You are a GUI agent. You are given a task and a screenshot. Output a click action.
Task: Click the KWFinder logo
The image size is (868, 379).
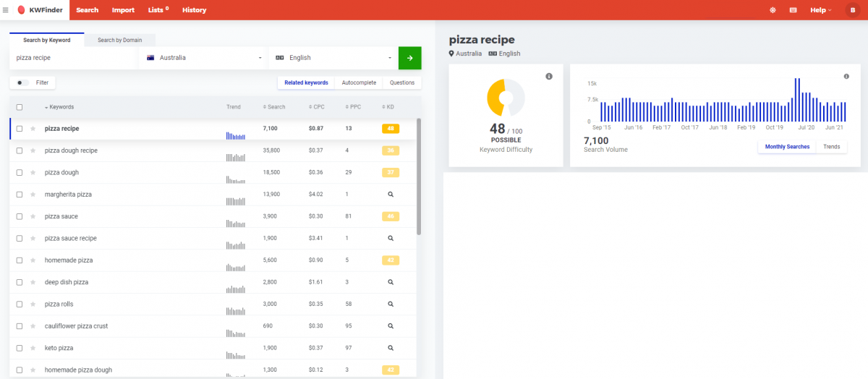pos(41,10)
